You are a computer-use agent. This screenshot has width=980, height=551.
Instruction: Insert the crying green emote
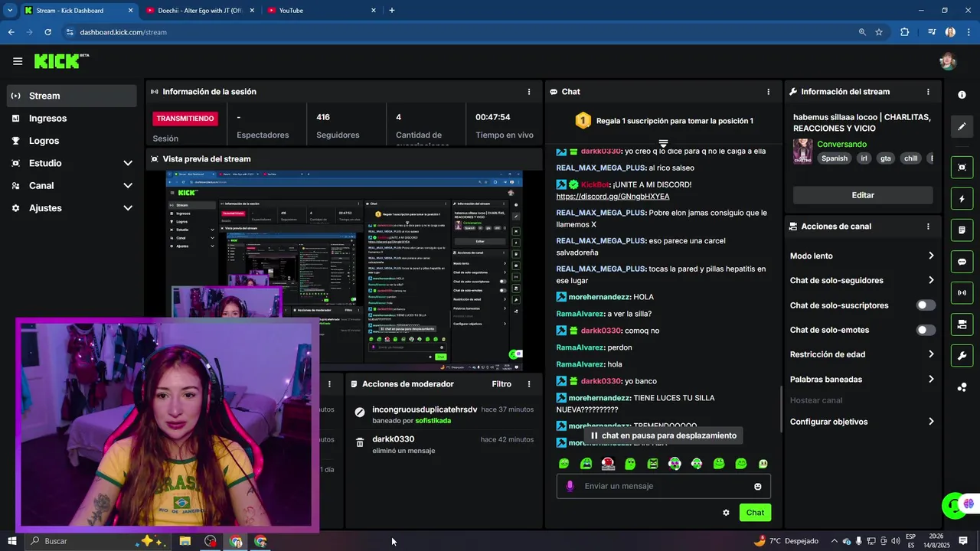pos(586,464)
